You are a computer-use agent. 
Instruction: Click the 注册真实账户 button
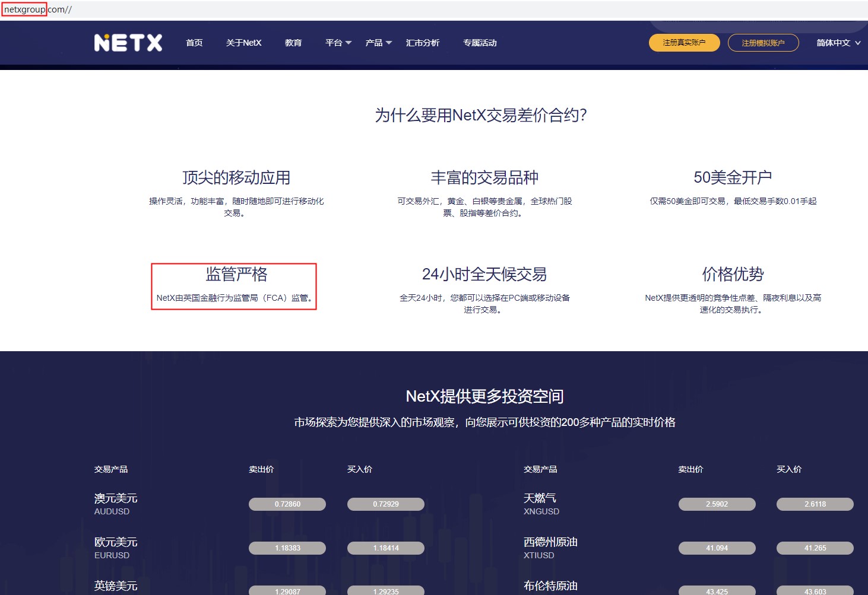(683, 42)
